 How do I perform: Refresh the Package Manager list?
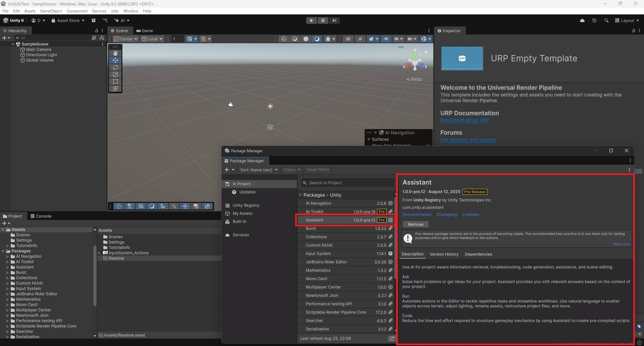(392, 338)
